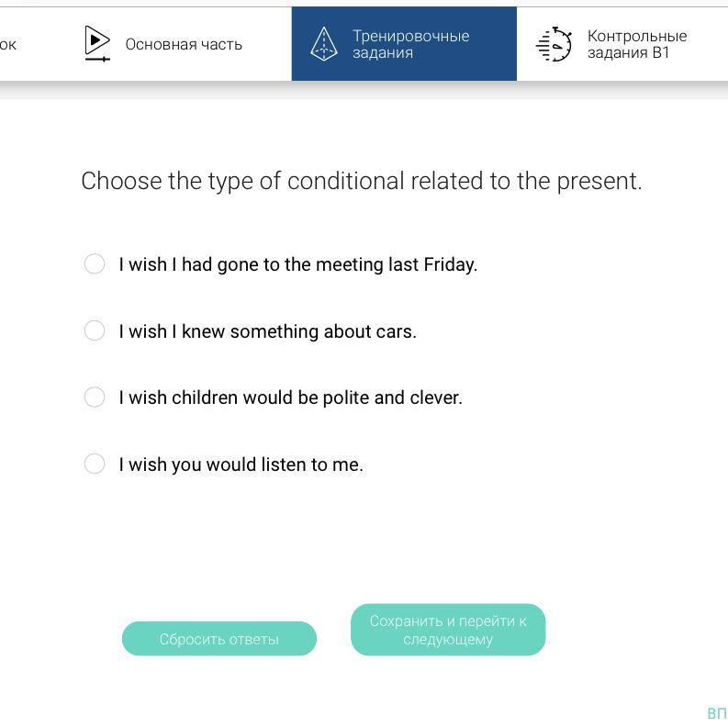The image size is (728, 727).
Task: Switch to the Тренировочные задания tab
Action: [x=409, y=44]
